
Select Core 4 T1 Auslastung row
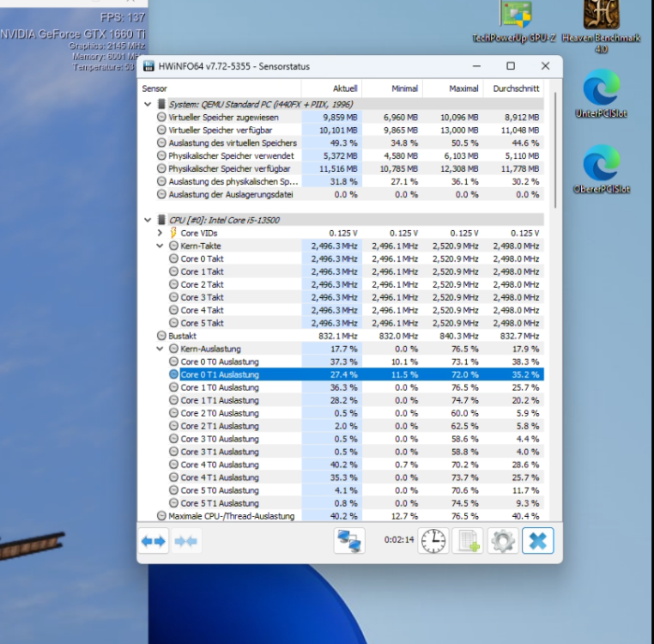point(356,477)
